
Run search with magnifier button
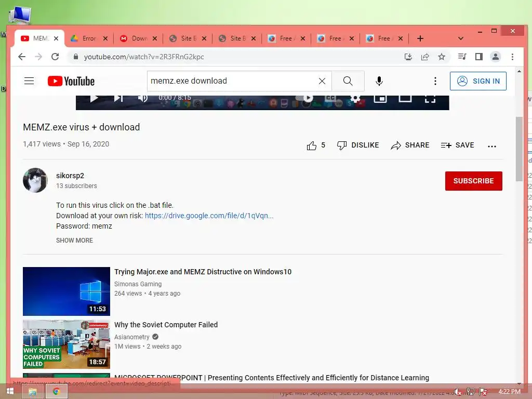pyautogui.click(x=348, y=81)
